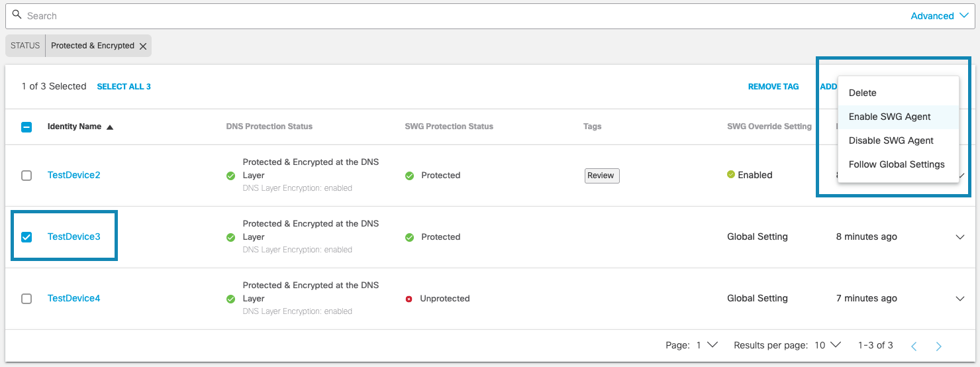The width and height of the screenshot is (980, 367).
Task: Click the red Unprotected status icon
Action: pos(409,299)
